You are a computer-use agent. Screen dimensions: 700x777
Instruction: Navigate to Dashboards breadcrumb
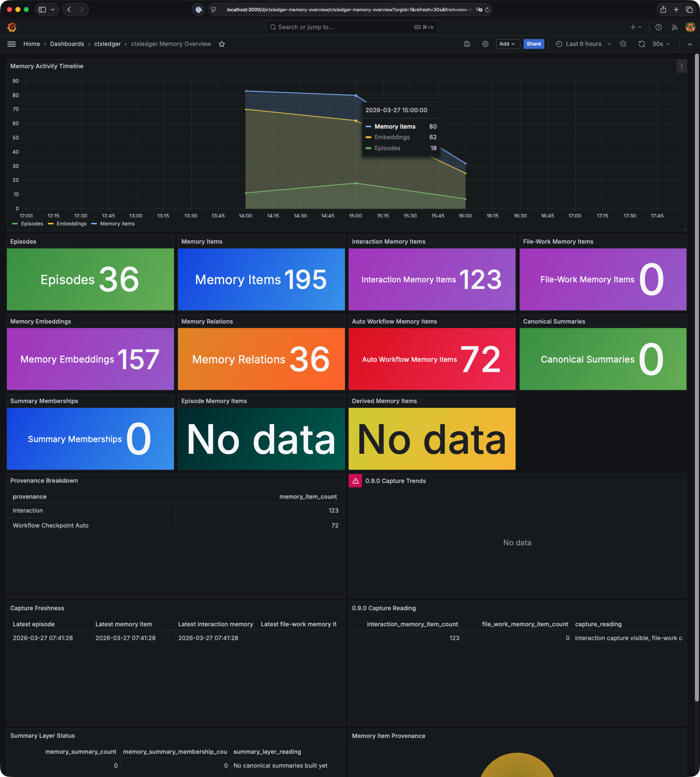[x=67, y=44]
